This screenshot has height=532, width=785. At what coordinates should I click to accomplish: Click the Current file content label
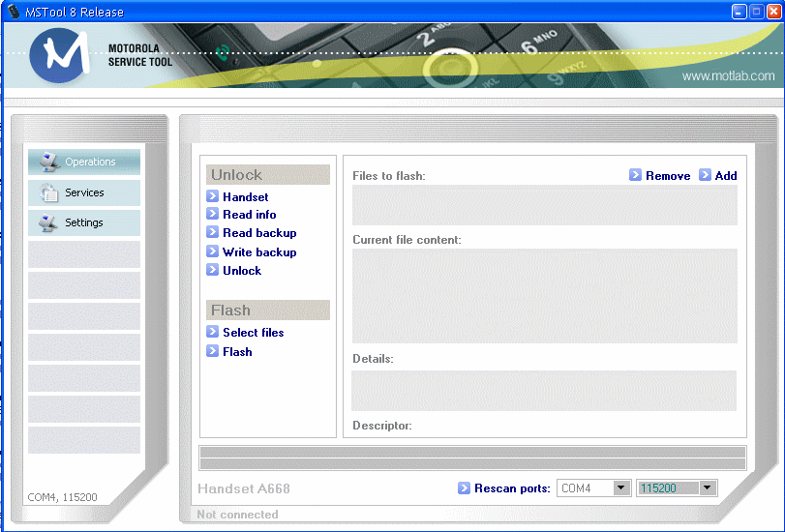pyautogui.click(x=407, y=240)
